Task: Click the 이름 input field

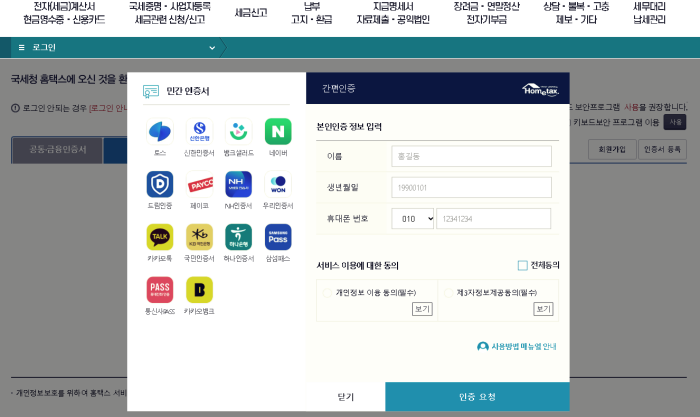Action: [x=471, y=156]
